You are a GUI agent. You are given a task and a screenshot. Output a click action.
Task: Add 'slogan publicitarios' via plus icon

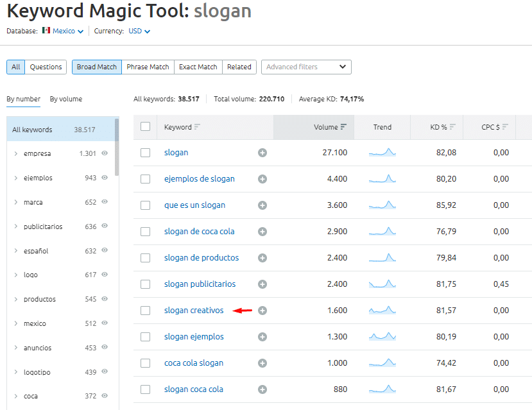(x=262, y=284)
